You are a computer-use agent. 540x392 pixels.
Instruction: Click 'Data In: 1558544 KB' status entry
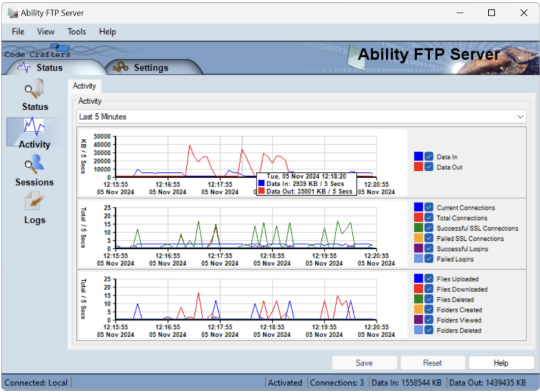point(406,383)
